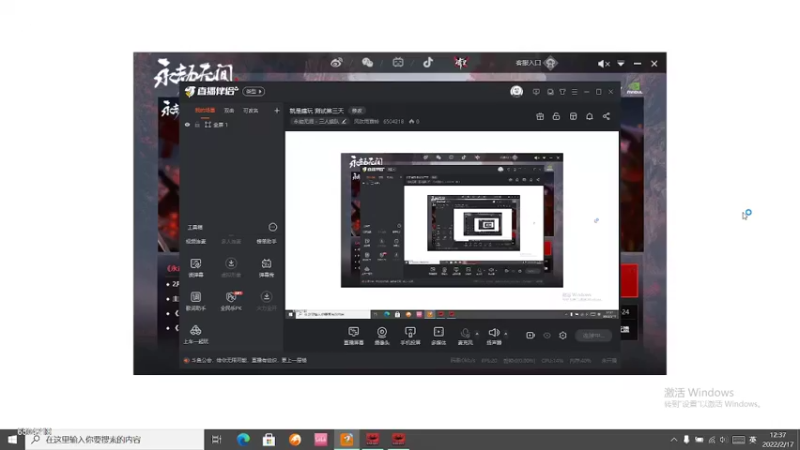Open the message bubble icon in title bar
The image size is (800, 450).
click(x=536, y=92)
